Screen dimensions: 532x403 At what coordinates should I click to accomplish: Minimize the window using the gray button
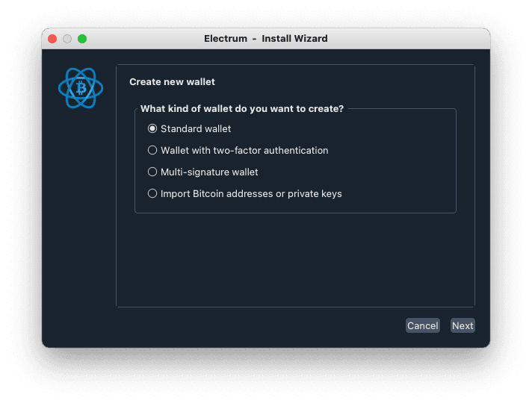point(67,39)
